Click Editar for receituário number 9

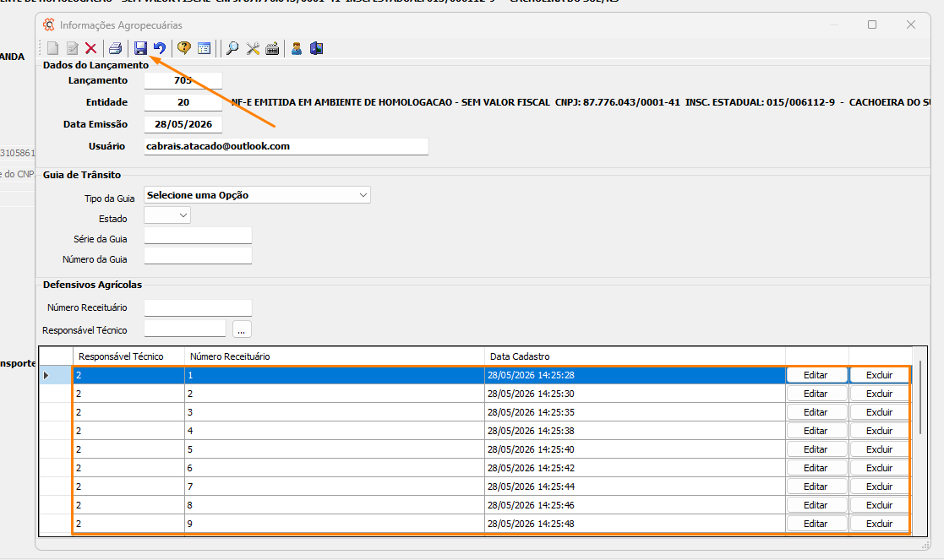816,524
